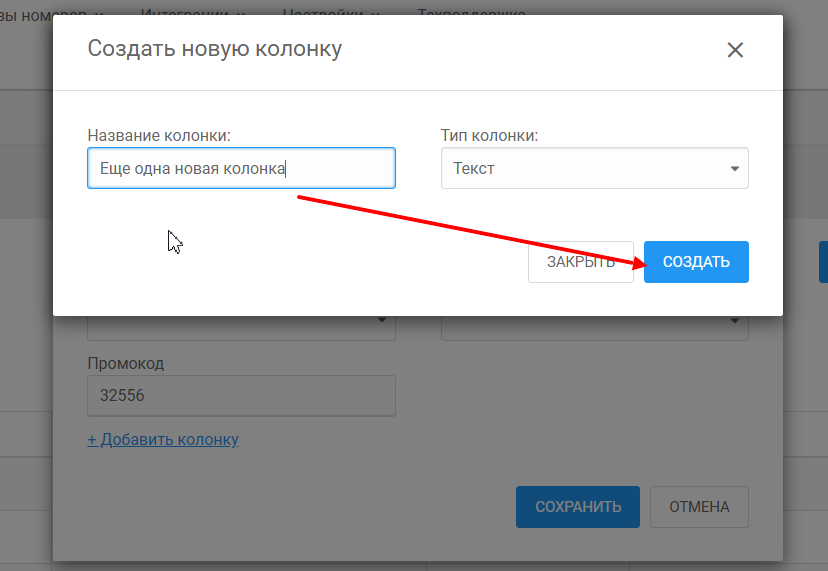Open the column type dropdown

pyautogui.click(x=595, y=168)
